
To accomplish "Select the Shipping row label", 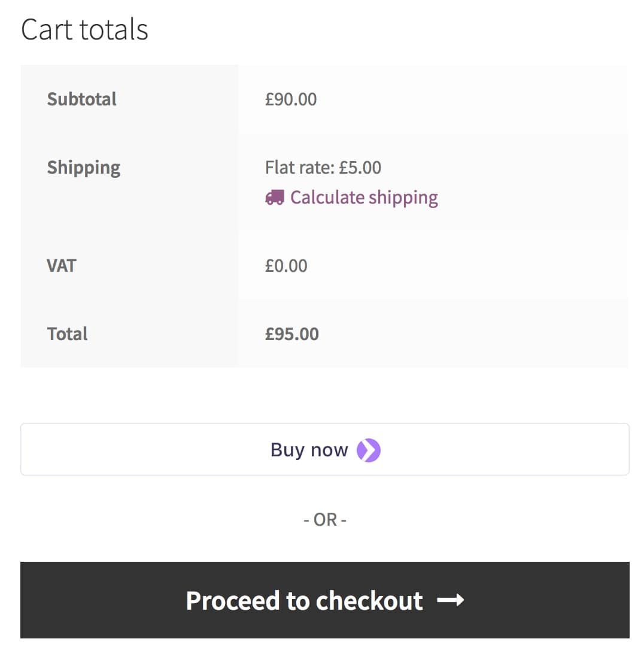I will (x=83, y=167).
